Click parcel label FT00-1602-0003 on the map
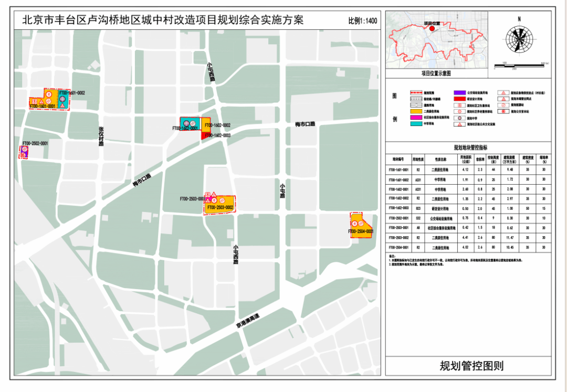 tap(218, 135)
